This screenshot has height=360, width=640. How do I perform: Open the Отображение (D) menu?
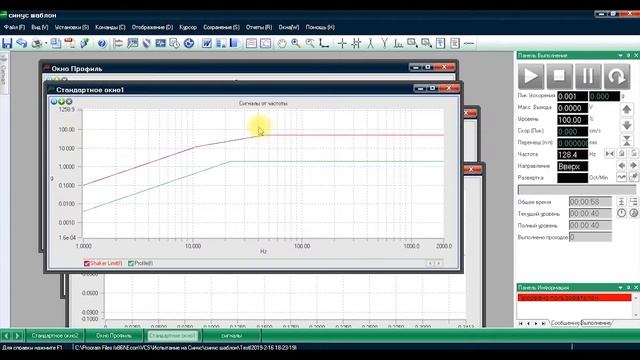coord(152,27)
